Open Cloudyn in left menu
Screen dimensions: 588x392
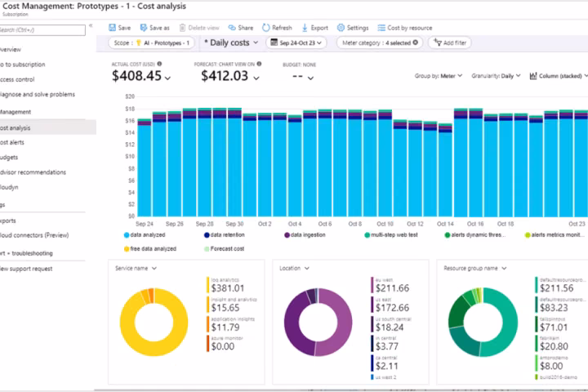pyautogui.click(x=9, y=187)
